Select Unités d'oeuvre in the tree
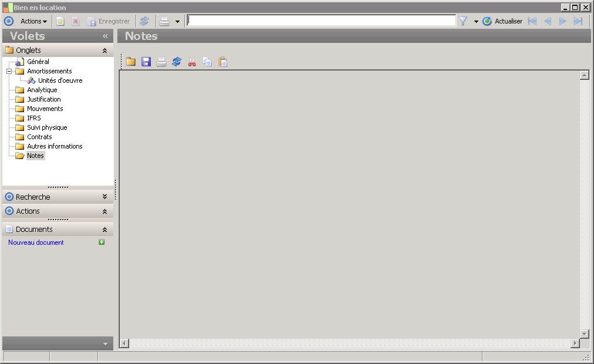Screen dimensions: 594x364 60,80
